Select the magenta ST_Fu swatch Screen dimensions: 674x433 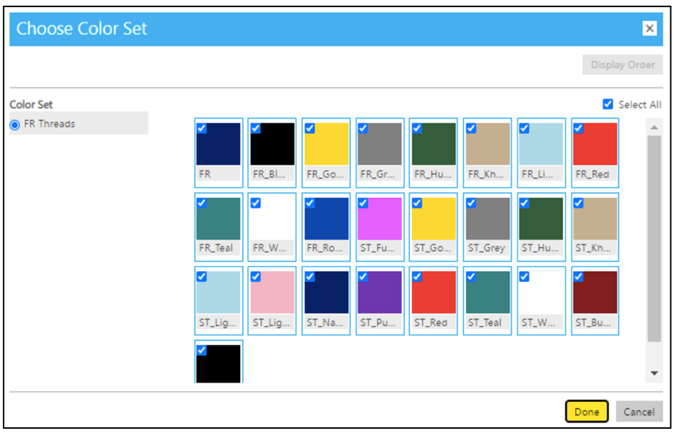point(379,218)
